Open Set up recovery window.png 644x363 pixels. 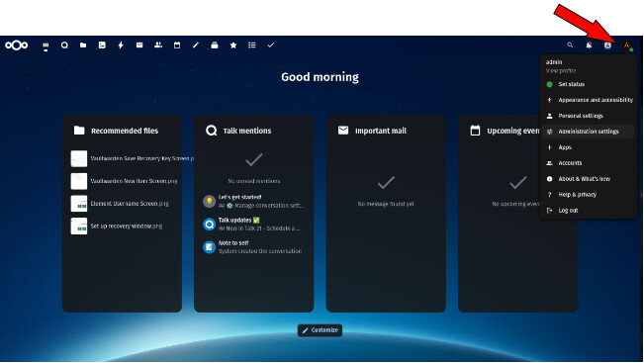point(126,227)
